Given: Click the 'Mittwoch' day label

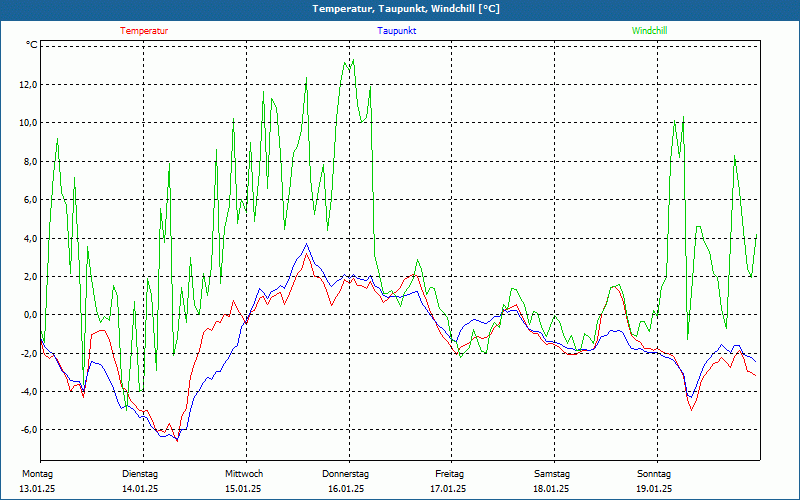Looking at the screenshot, I should click(244, 474).
